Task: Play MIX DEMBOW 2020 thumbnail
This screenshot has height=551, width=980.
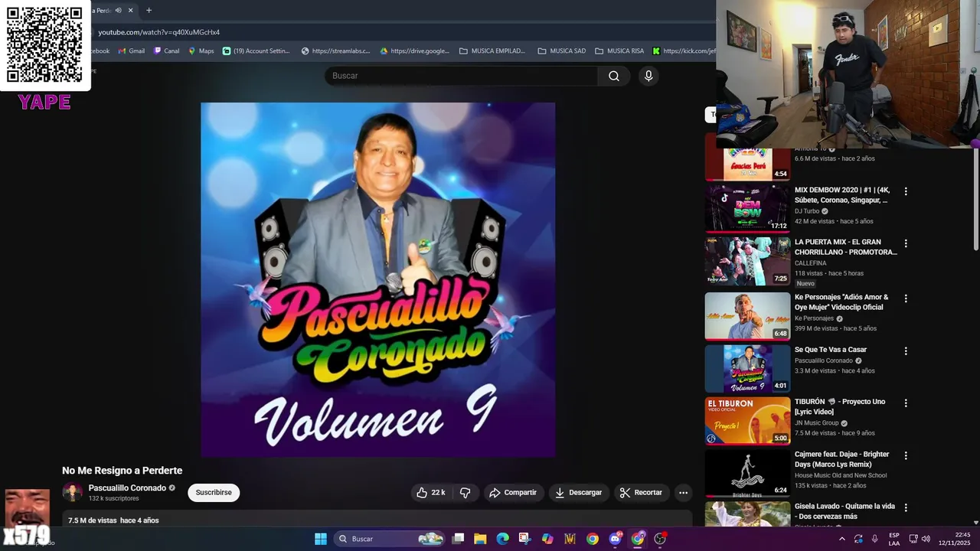Action: 747,208
